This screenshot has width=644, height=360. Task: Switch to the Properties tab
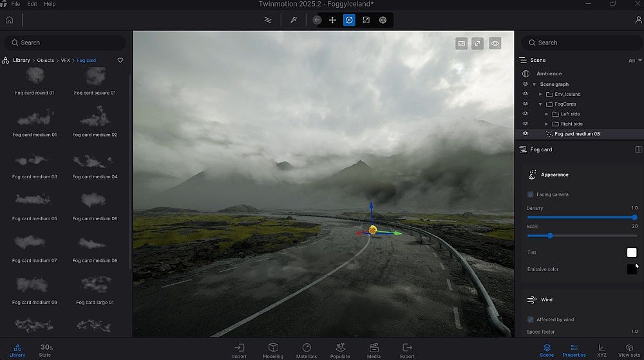[x=574, y=350]
